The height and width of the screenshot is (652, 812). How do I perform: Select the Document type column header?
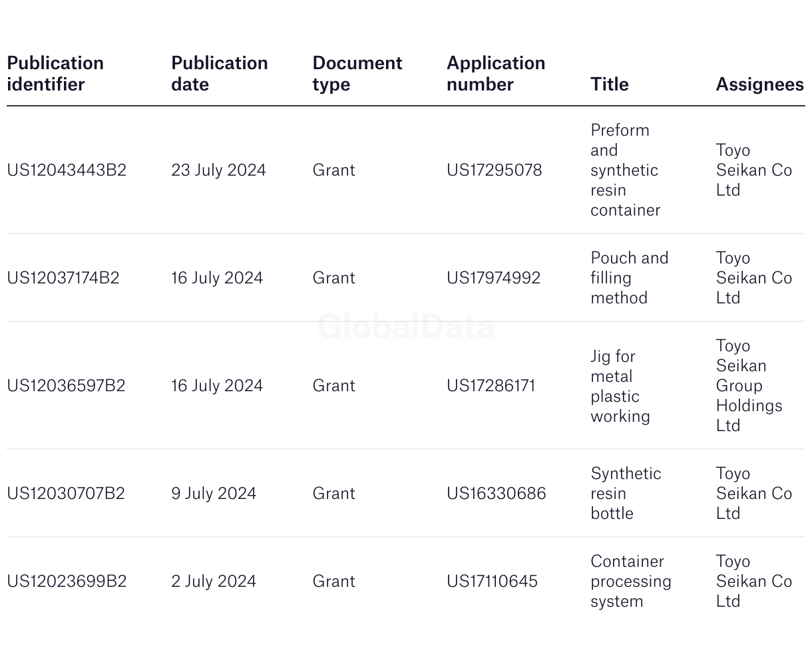[357, 74]
